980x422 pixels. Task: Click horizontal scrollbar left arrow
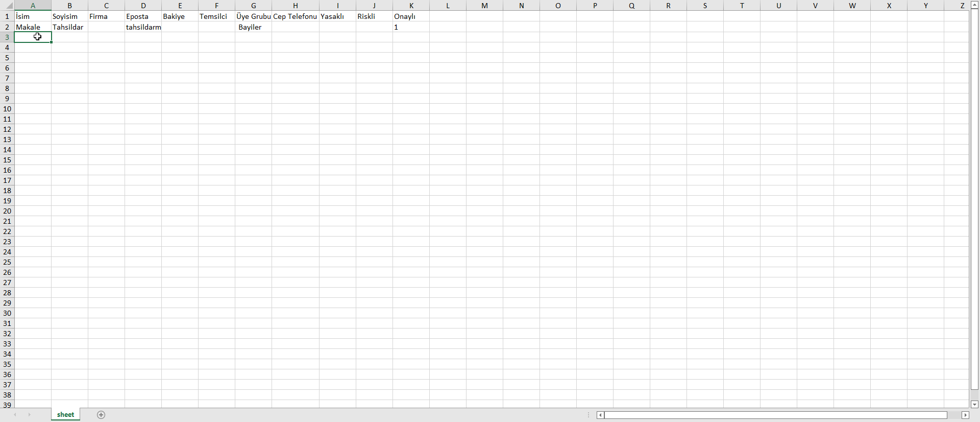(x=601, y=415)
